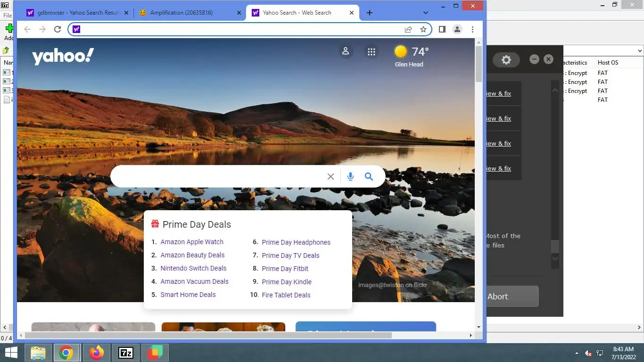The image size is (644, 362).
Task: Open Chrome side panel icon
Action: 442,29
